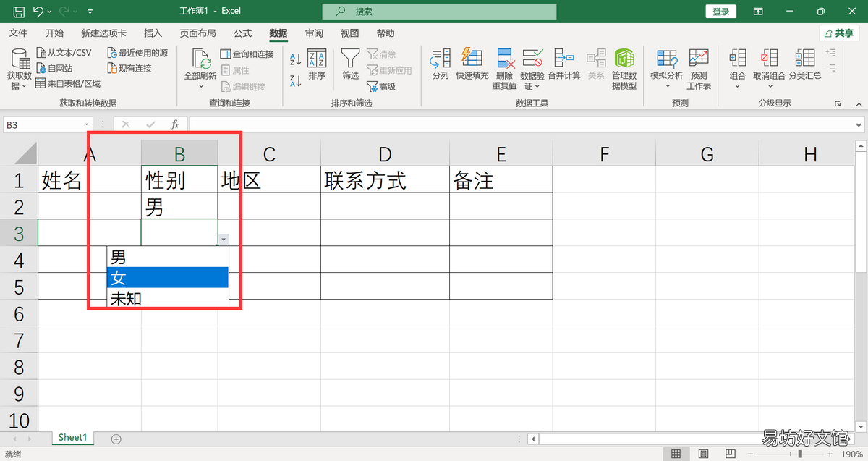Import data 从文本/CSV
The height and width of the screenshot is (461, 868).
pyautogui.click(x=64, y=53)
